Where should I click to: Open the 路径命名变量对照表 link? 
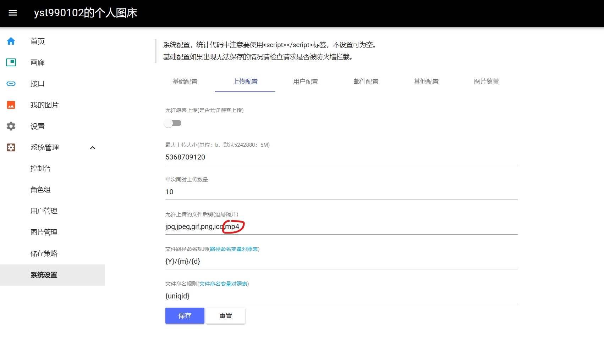point(234,249)
